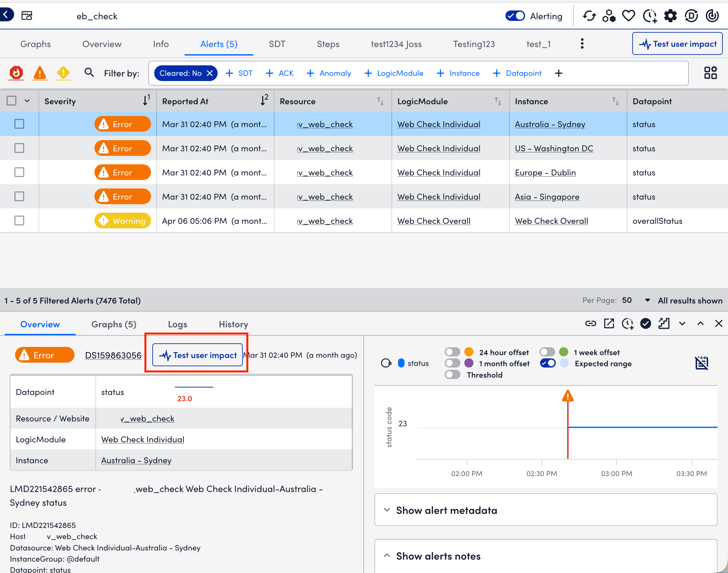Click top-right Test user impact button
This screenshot has height=573, width=728.
point(677,44)
